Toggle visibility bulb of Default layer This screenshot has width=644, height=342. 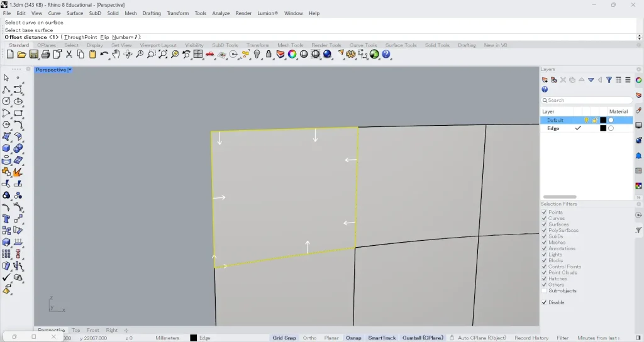coord(587,120)
